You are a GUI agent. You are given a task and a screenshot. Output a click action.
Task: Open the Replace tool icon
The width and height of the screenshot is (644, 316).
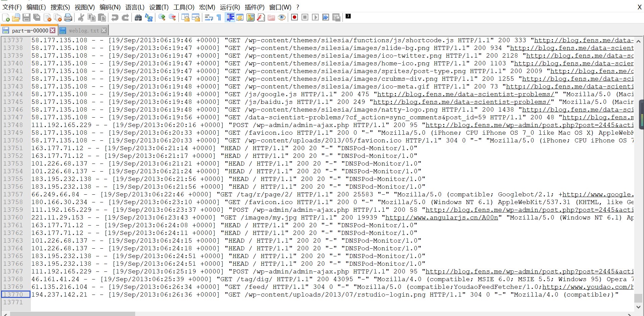tap(149, 17)
